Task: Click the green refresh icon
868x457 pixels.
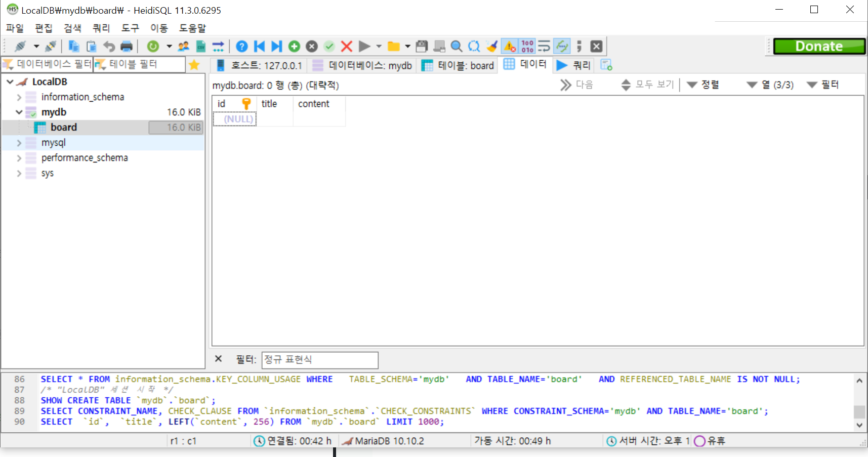Action: [153, 47]
